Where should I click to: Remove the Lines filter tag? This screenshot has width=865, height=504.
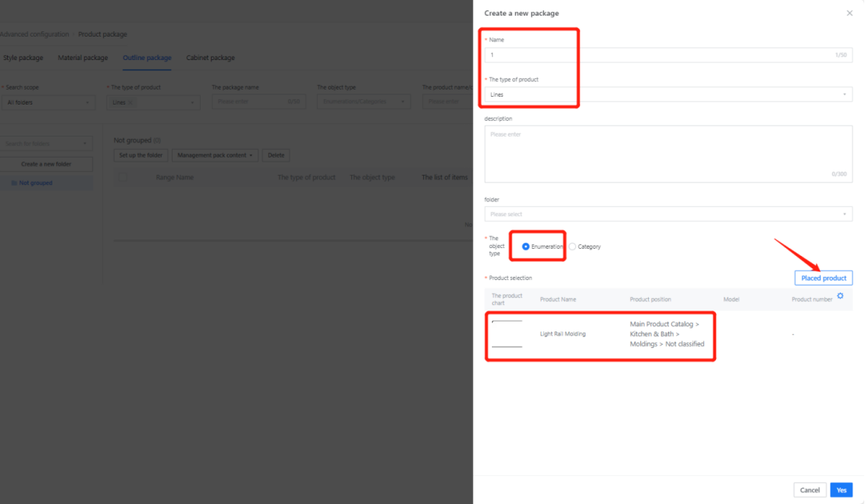pyautogui.click(x=130, y=102)
